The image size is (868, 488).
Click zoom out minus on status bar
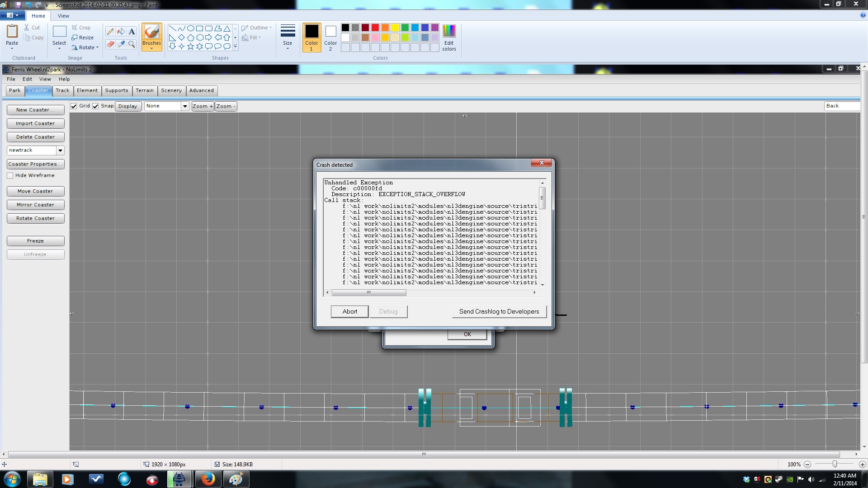click(x=807, y=464)
